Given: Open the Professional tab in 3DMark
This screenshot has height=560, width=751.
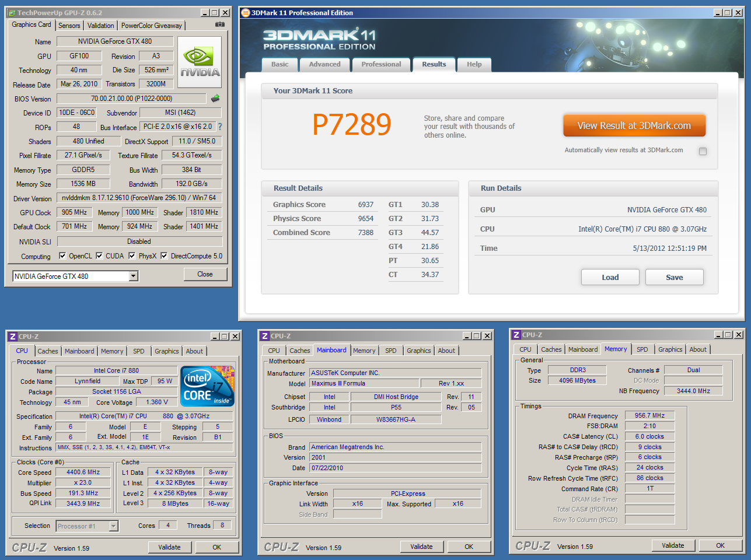Looking at the screenshot, I should pyautogui.click(x=382, y=65).
